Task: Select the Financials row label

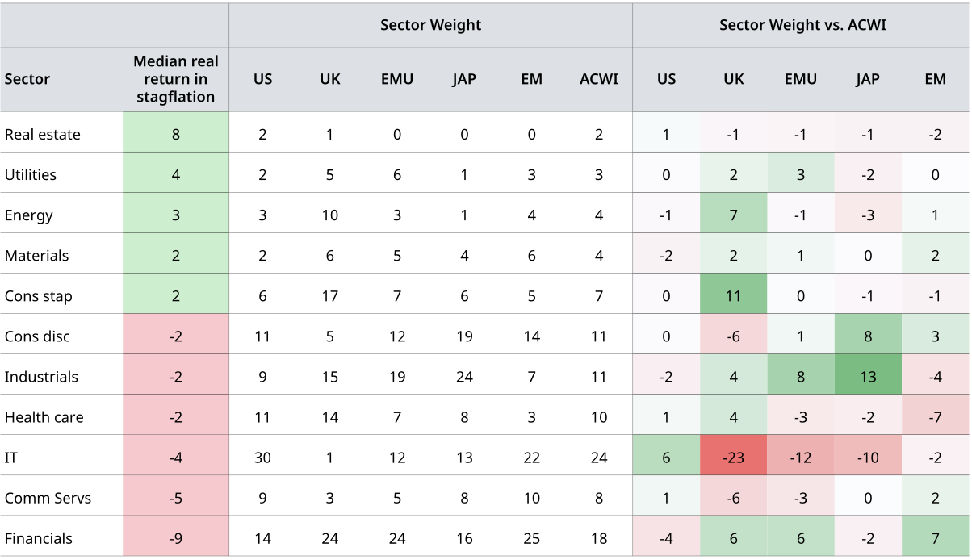Action: pos(39,538)
